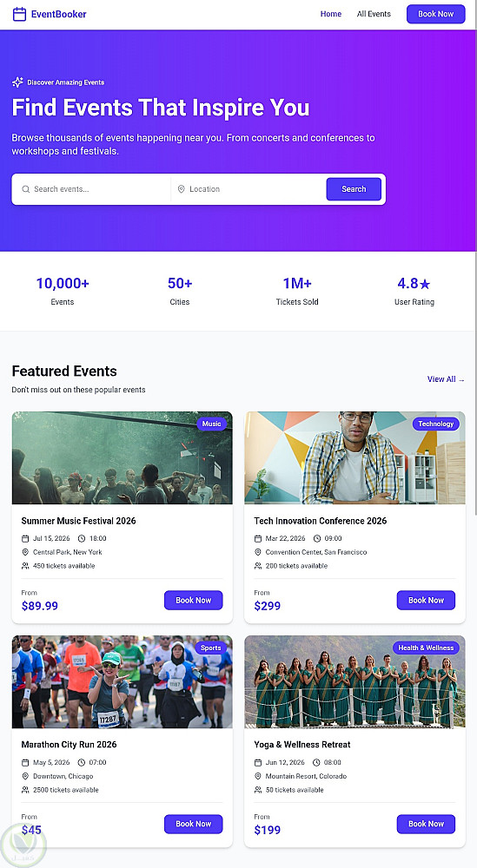
Task: Click the location pin icon in the search bar
Action: pos(182,189)
